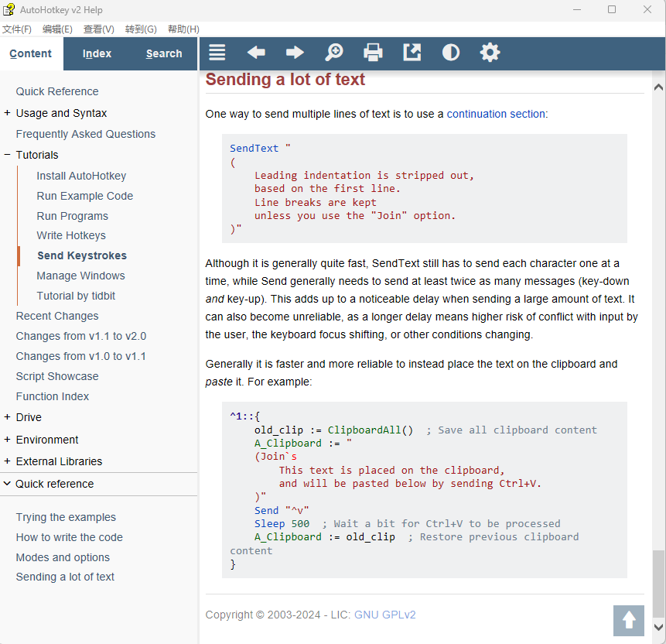Click the Sleep function in code example
This screenshot has height=644, width=666.
(x=270, y=524)
